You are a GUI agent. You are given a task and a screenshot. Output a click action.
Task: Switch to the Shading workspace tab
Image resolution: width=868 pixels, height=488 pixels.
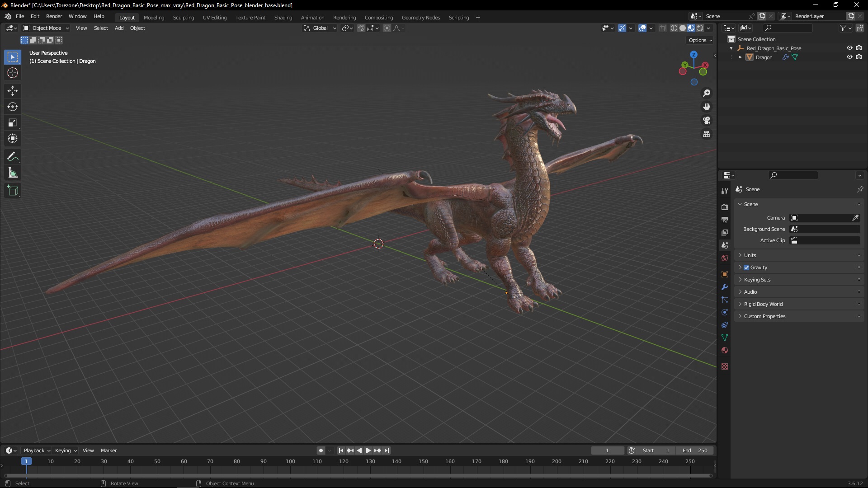click(x=283, y=18)
